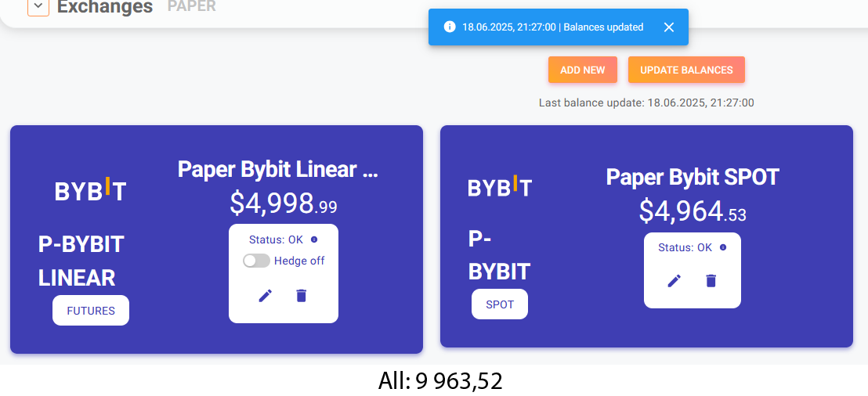
Task: Delete the Paper Bybit Linear exchange
Action: click(301, 296)
